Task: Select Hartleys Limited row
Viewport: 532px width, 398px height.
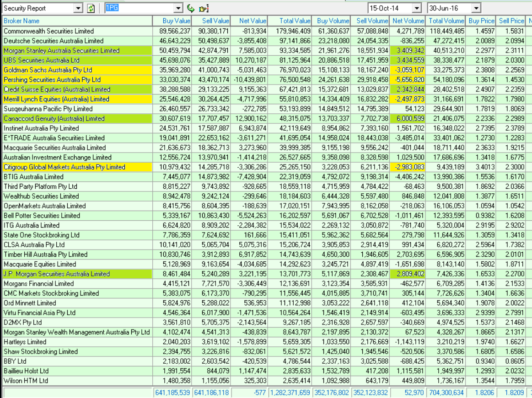Action: point(77,342)
